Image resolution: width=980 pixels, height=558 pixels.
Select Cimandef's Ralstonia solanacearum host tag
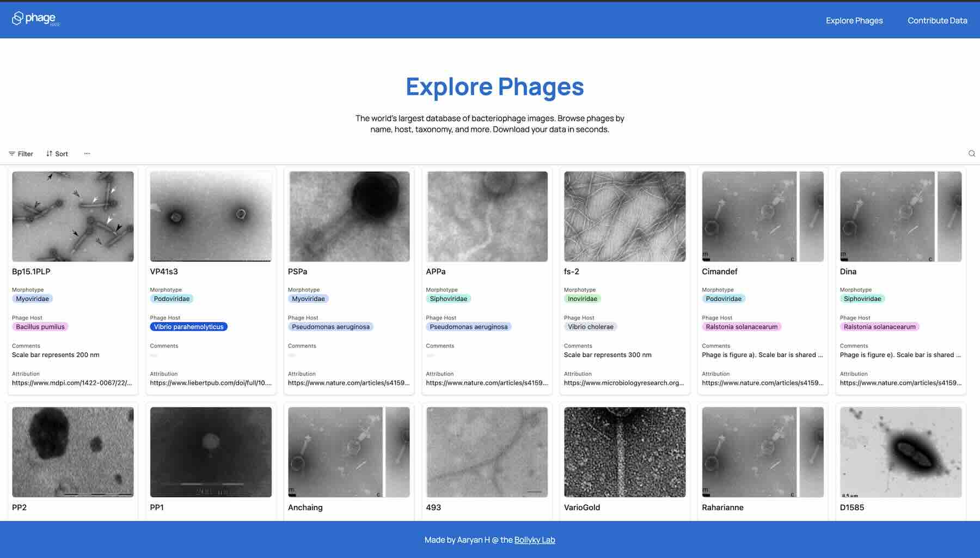pyautogui.click(x=742, y=327)
